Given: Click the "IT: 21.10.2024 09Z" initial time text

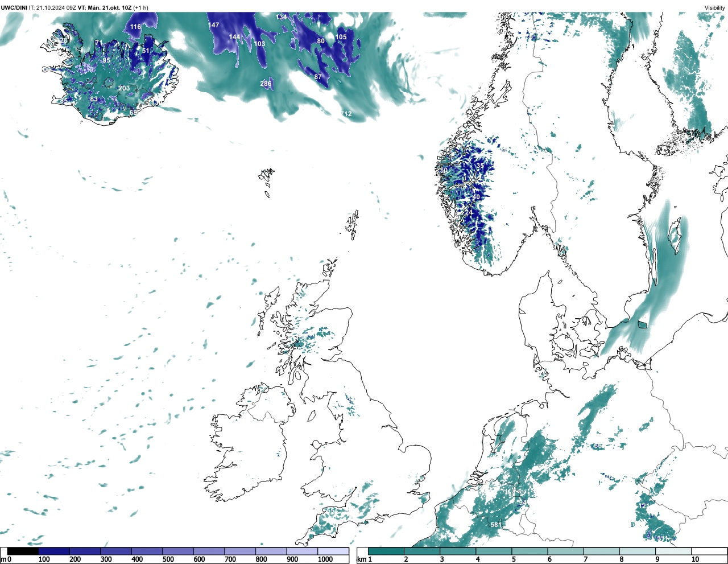Looking at the screenshot, I should (52, 7).
